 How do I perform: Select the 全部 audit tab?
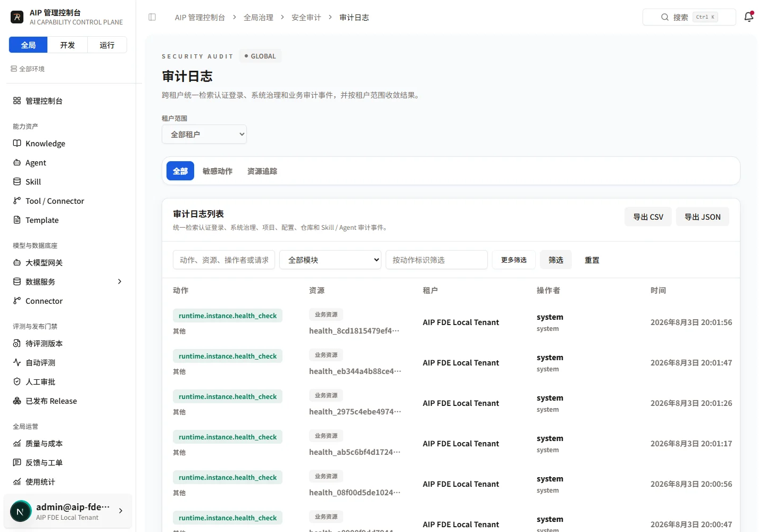point(180,171)
